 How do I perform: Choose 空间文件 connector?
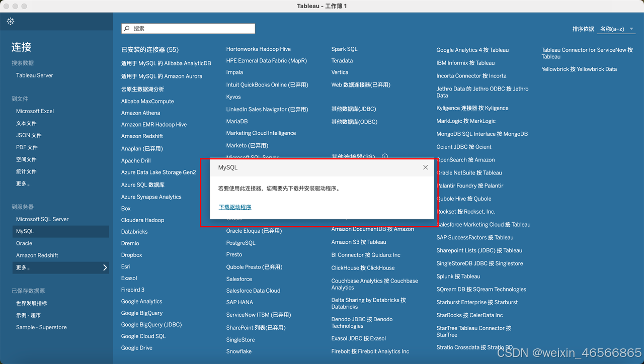click(26, 159)
